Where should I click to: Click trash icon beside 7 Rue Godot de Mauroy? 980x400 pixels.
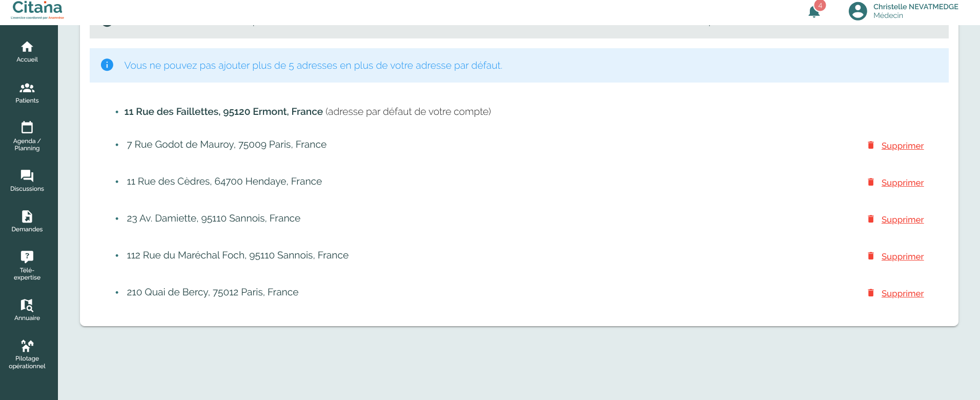click(x=870, y=145)
